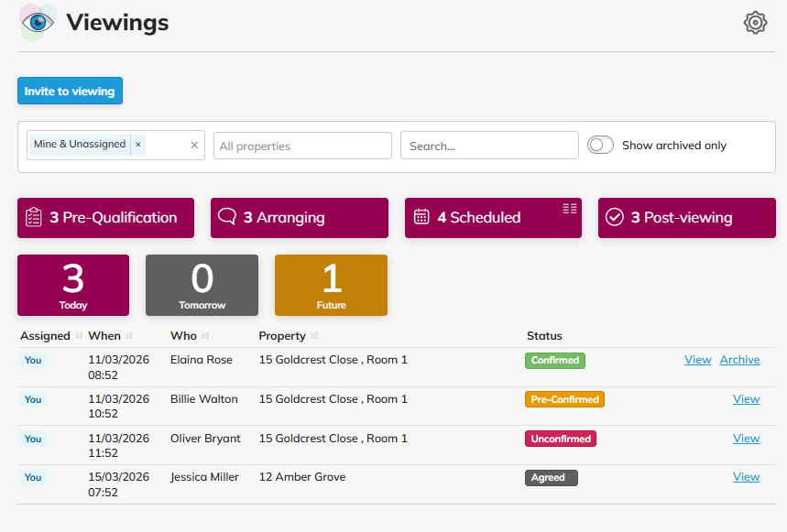The image size is (787, 532).
Task: Sort by the Assigned column sort icon
Action: (78, 336)
